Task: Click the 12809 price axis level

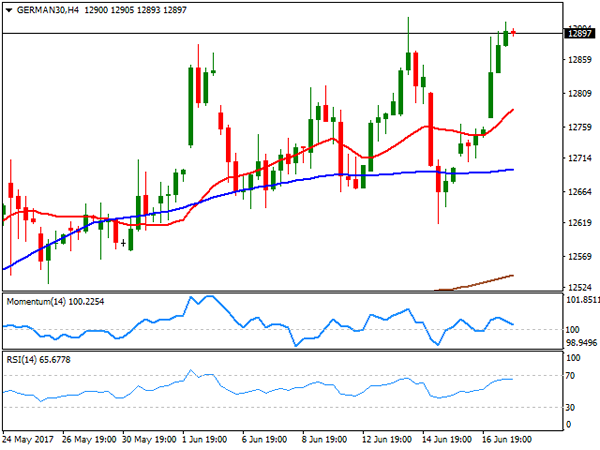Action: (x=580, y=93)
